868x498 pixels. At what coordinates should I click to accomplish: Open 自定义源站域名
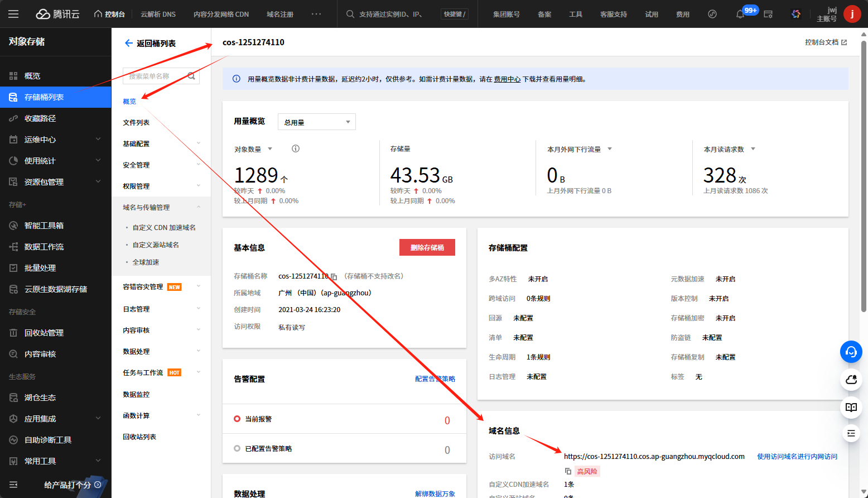(156, 245)
